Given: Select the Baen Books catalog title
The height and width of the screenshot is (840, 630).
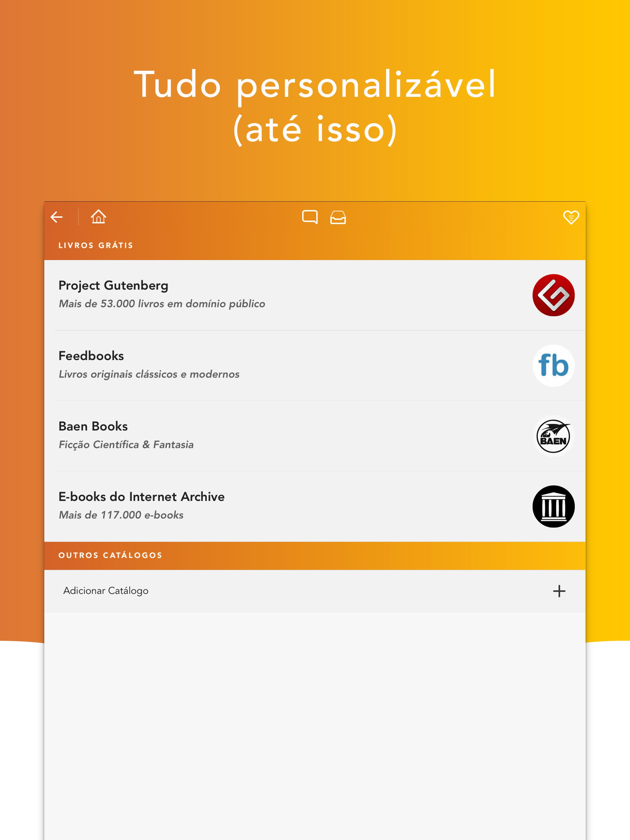Looking at the screenshot, I should point(93,426).
